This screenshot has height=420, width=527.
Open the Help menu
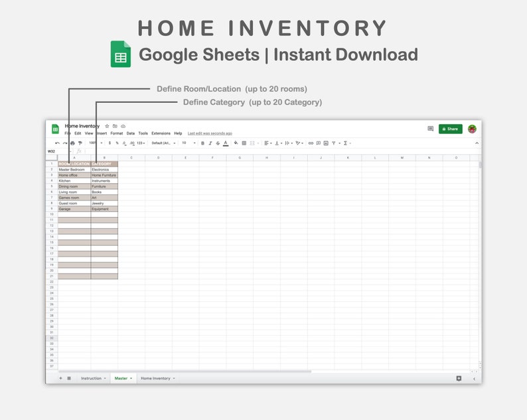tap(178, 133)
